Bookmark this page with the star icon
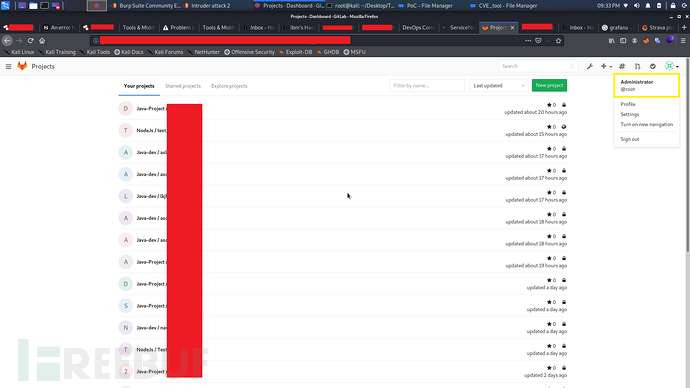Screen dimensions: 690x388 (x=558, y=40)
